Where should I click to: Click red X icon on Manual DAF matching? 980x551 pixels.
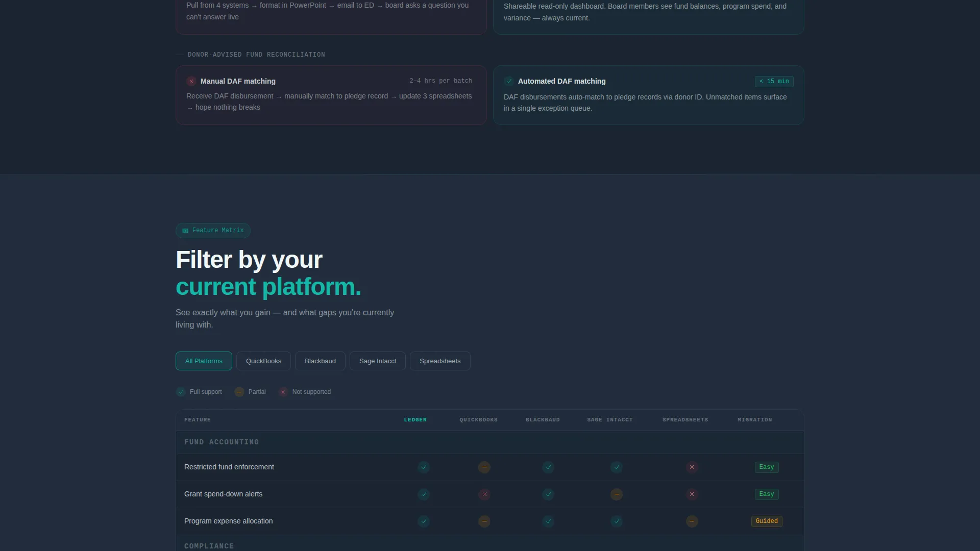191,81
